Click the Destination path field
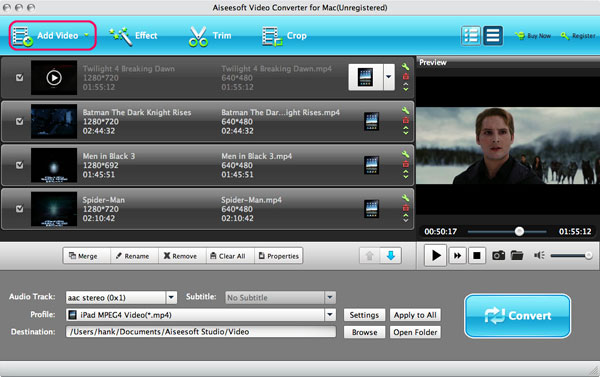 coord(201,332)
